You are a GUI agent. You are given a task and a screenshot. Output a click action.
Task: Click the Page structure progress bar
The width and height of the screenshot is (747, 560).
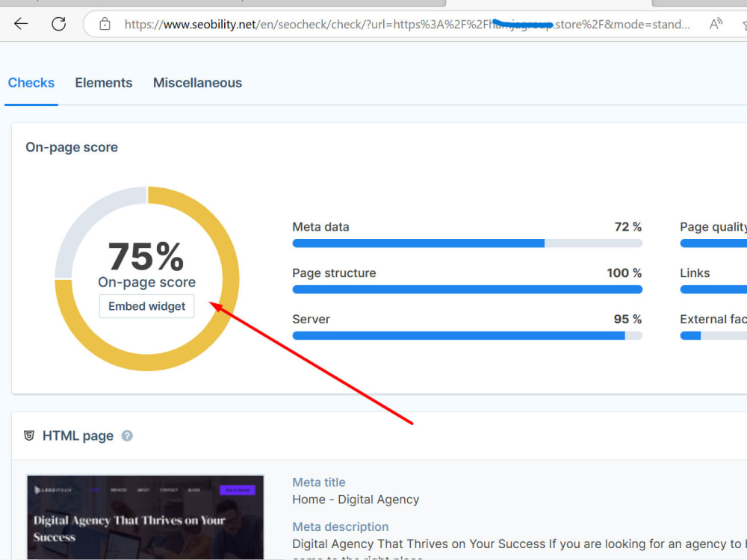click(x=468, y=290)
